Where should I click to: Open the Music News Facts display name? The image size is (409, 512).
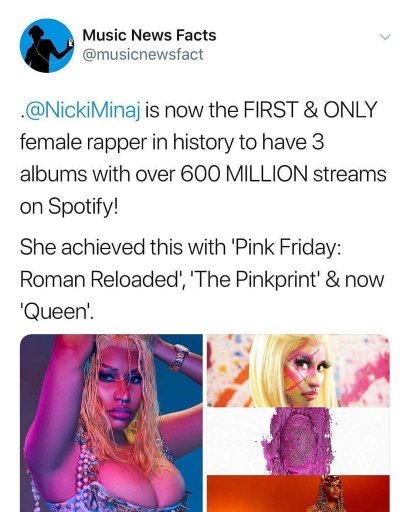(149, 35)
